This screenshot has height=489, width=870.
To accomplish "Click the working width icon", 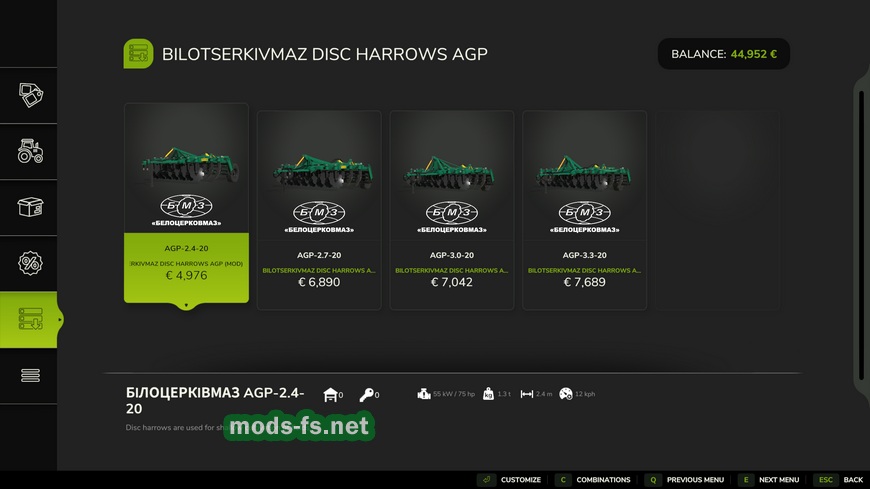I will [527, 394].
